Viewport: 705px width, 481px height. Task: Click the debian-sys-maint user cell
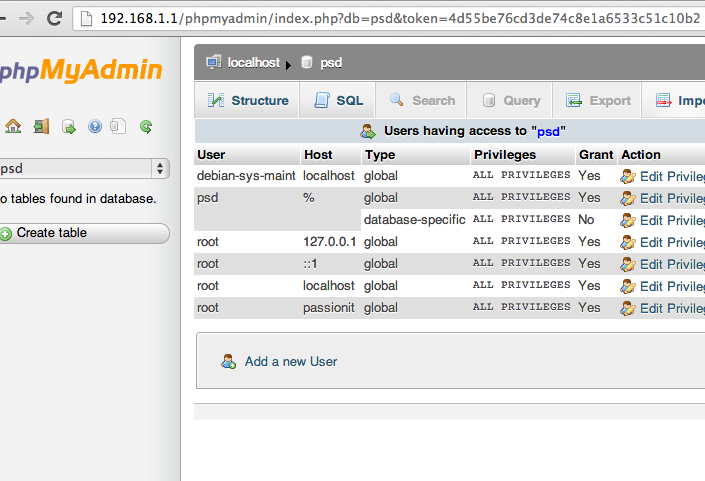246,176
